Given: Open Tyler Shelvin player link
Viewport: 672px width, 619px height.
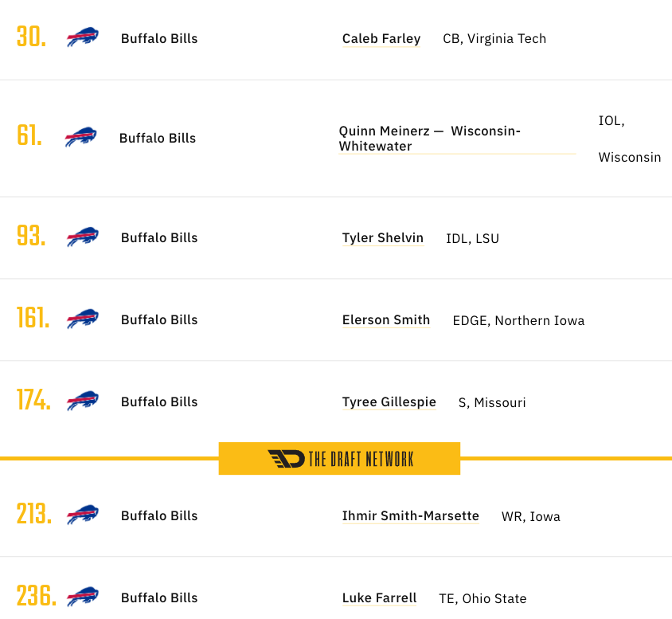Looking at the screenshot, I should pos(383,238).
